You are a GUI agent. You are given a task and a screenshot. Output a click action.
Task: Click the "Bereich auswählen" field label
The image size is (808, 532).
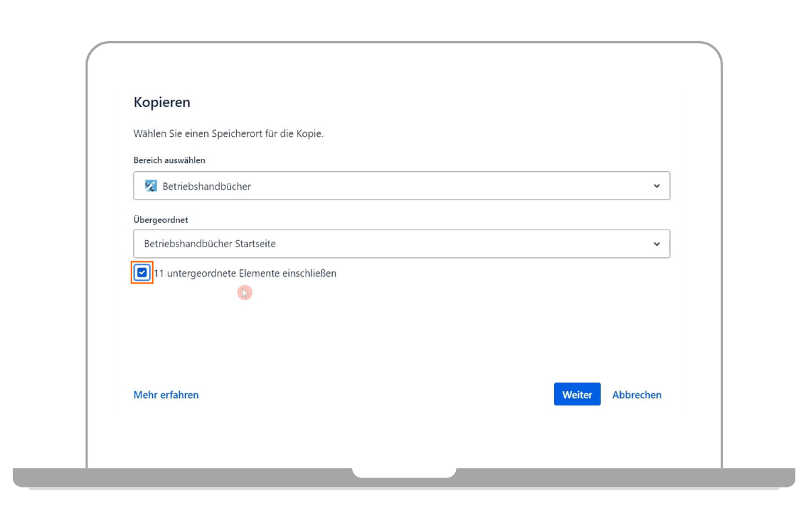[169, 160]
